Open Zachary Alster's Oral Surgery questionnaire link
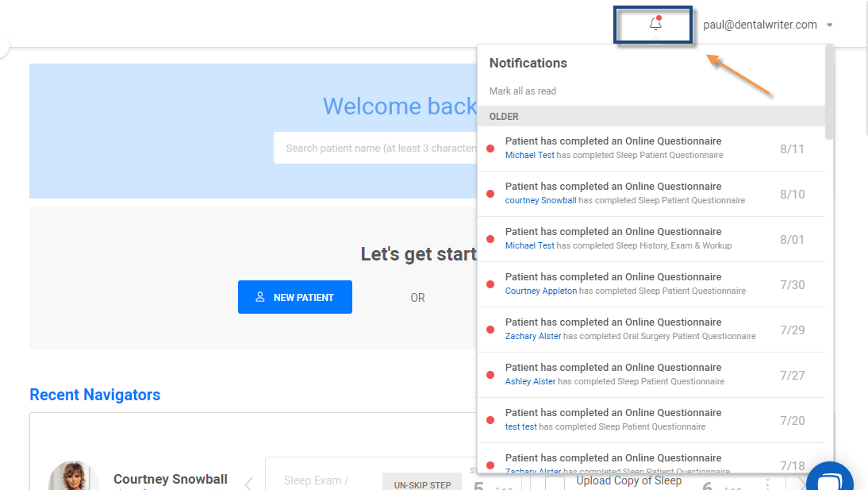 pyautogui.click(x=531, y=336)
